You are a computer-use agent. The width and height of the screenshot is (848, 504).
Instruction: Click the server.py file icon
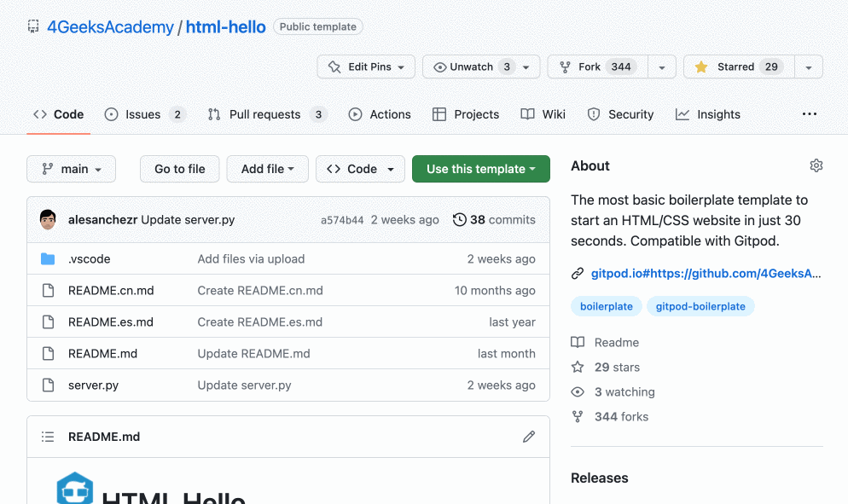(x=48, y=385)
